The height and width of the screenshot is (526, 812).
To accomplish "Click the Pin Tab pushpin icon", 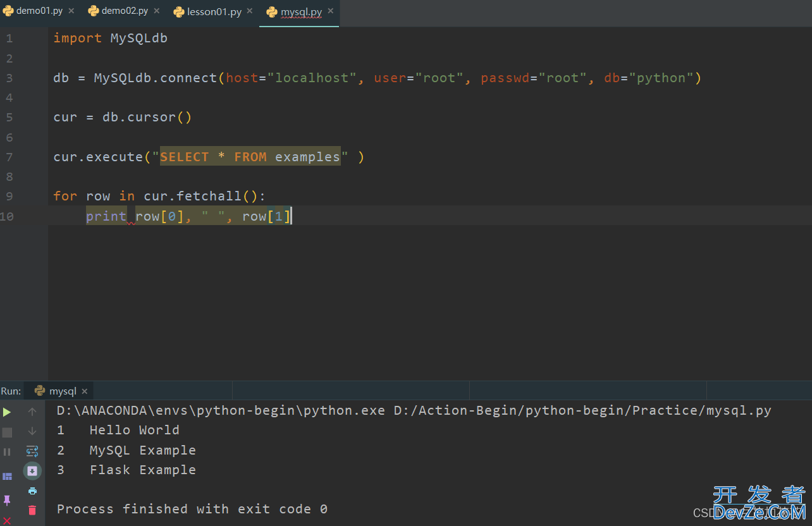I will [7, 500].
